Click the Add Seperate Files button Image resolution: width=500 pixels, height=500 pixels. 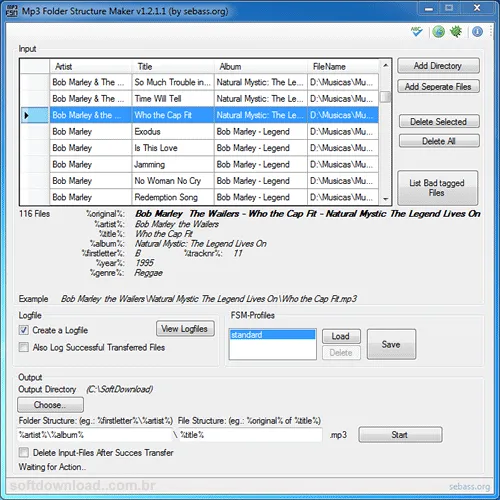438,87
